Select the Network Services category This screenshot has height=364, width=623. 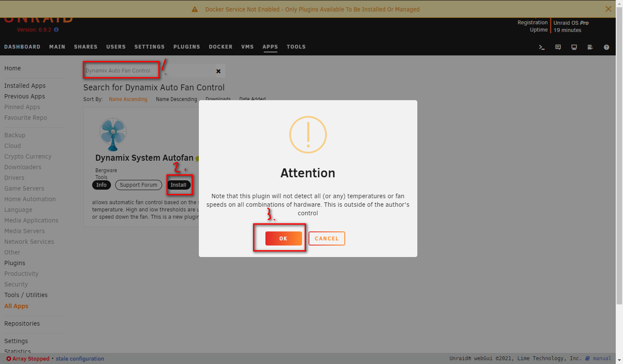point(29,242)
